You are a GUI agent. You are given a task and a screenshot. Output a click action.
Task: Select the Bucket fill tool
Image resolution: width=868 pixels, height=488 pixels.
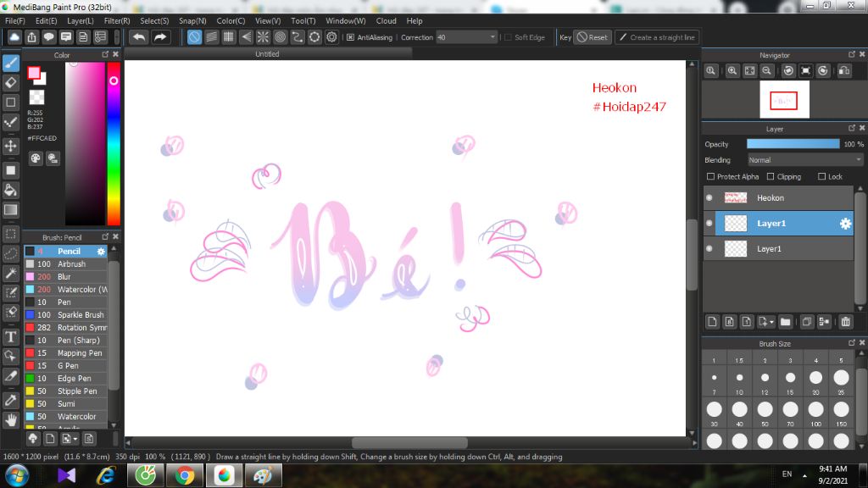10,190
